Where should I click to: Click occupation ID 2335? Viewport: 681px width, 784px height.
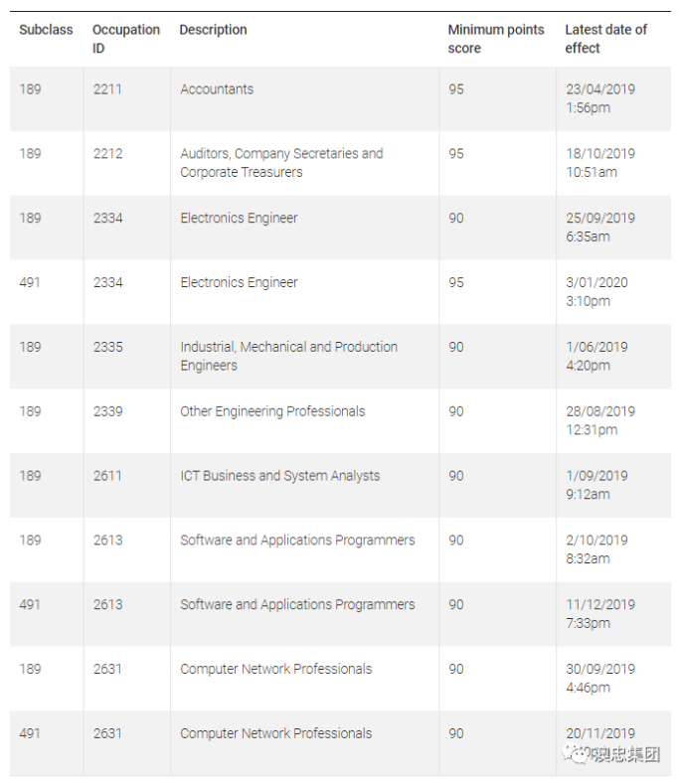tap(107, 347)
